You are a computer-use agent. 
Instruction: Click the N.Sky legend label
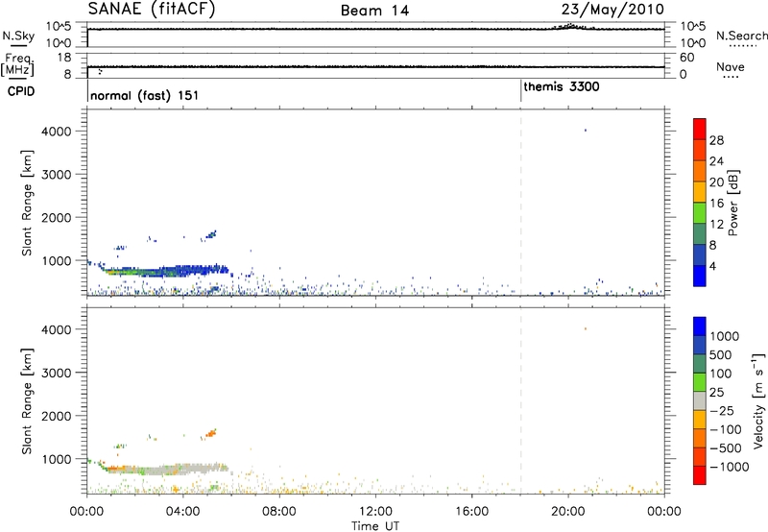click(x=18, y=36)
